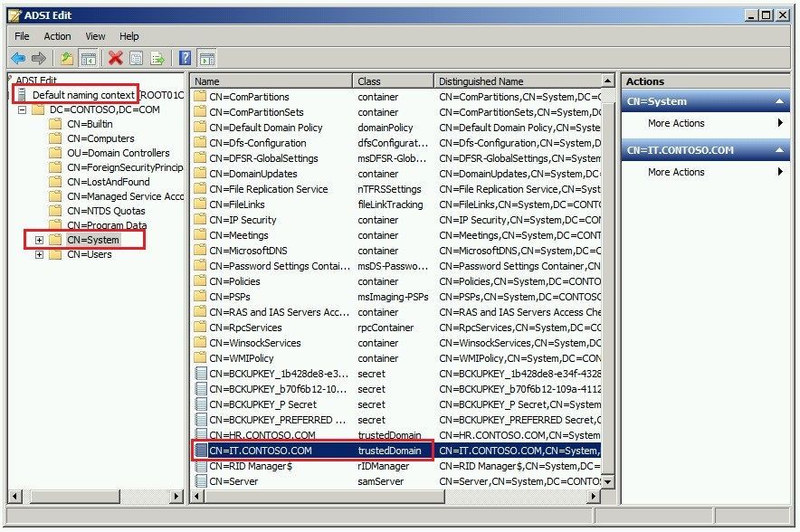Image resolution: width=800 pixels, height=532 pixels.
Task: Click the blue Help question mark icon
Action: click(186, 58)
